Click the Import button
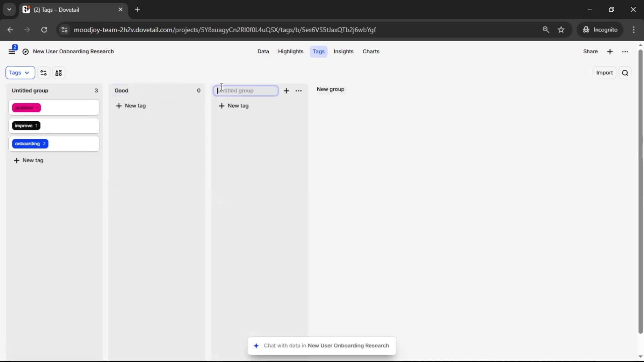 (x=604, y=73)
